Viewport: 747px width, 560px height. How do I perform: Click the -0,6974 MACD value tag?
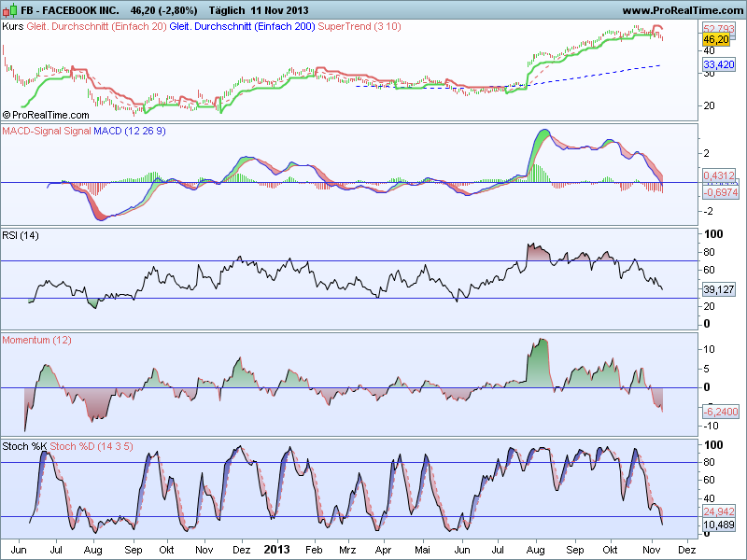pos(720,192)
